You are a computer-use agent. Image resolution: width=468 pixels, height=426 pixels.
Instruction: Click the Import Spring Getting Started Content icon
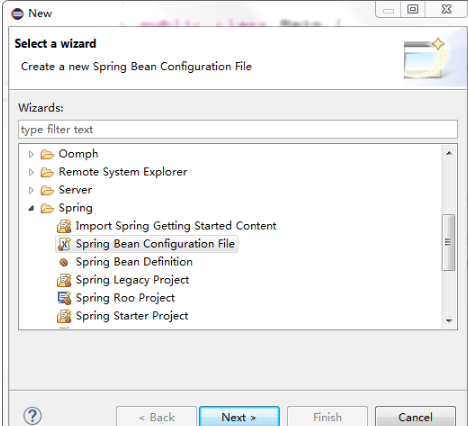[x=64, y=226]
